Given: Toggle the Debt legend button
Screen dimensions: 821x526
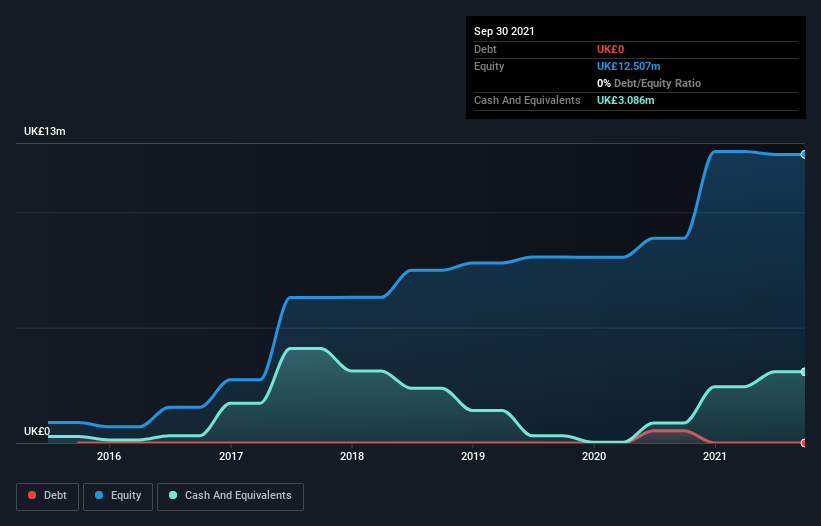Looking at the screenshot, I should pyautogui.click(x=48, y=496).
